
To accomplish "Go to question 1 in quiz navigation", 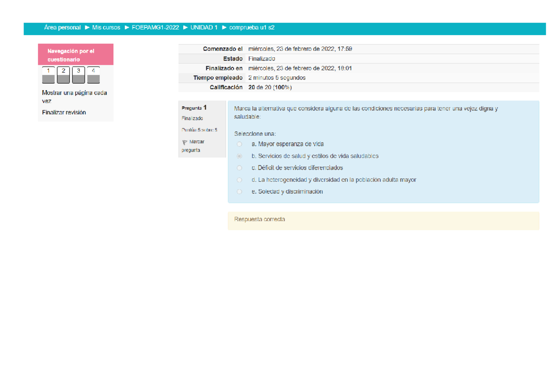I will [49, 75].
